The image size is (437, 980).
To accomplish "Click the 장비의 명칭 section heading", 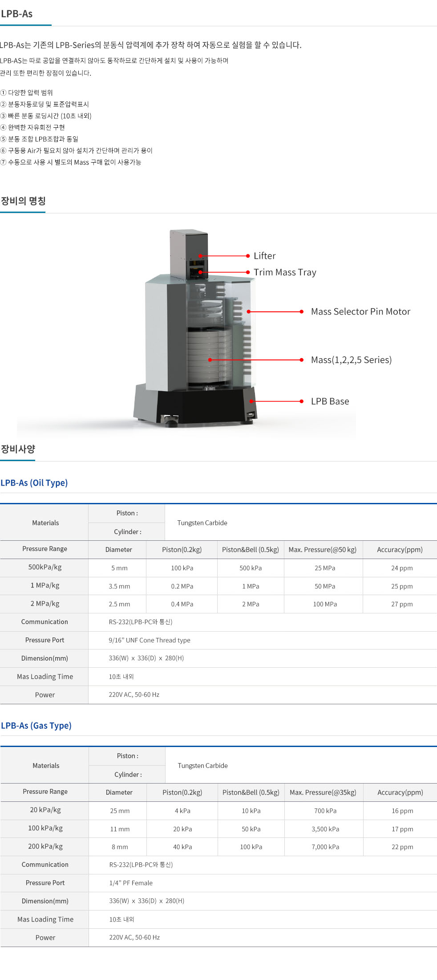I will (x=23, y=201).
